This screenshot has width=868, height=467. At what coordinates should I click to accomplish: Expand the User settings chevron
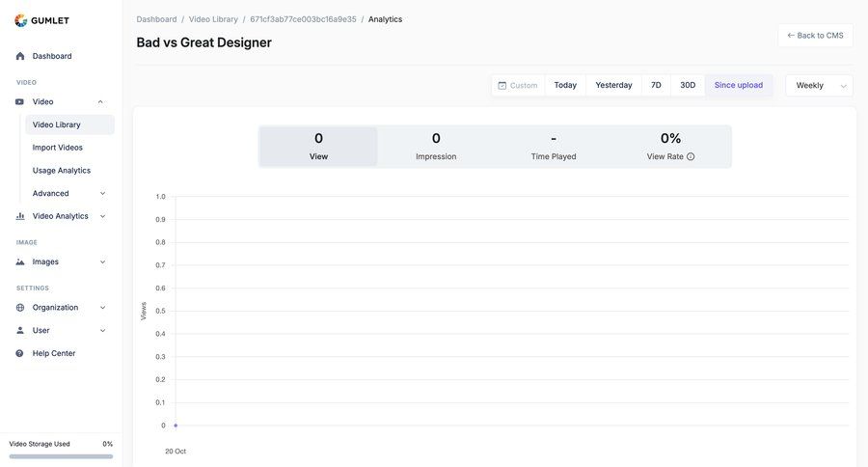(x=102, y=330)
